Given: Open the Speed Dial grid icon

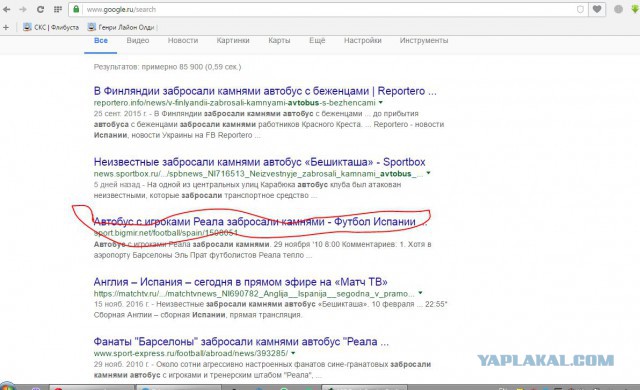Looking at the screenshot, I should click(x=58, y=9).
